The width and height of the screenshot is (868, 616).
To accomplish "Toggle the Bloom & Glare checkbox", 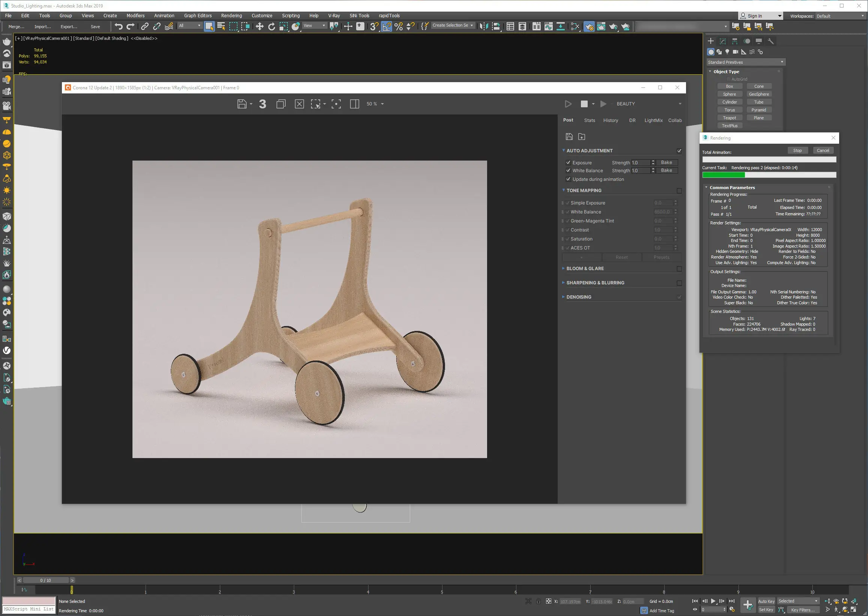I will click(x=679, y=269).
